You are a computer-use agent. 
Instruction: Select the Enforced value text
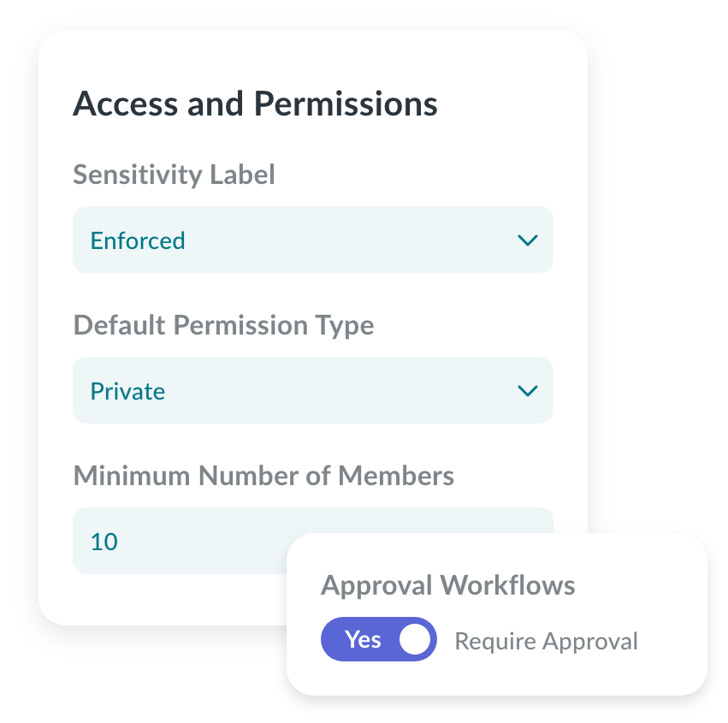pyautogui.click(x=137, y=240)
